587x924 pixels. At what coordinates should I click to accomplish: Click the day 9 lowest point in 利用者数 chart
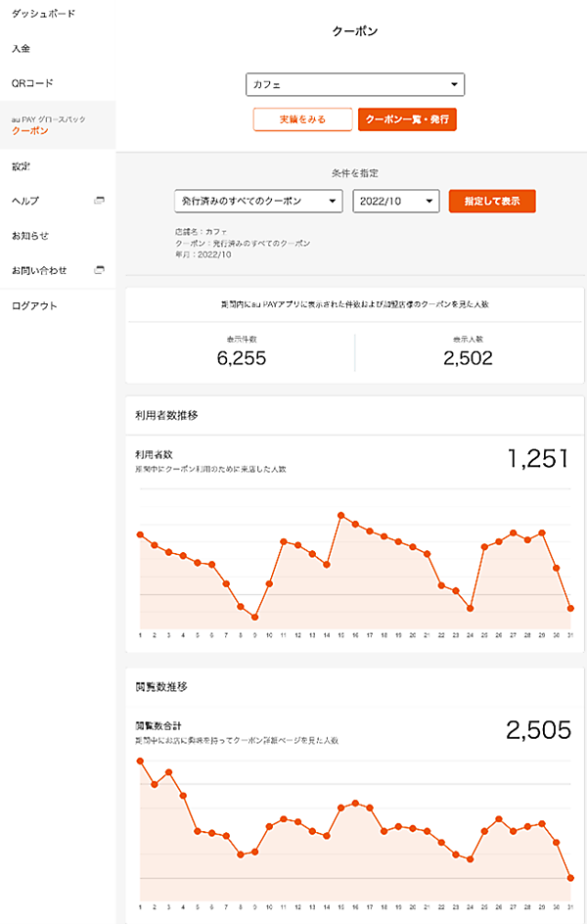point(255,617)
